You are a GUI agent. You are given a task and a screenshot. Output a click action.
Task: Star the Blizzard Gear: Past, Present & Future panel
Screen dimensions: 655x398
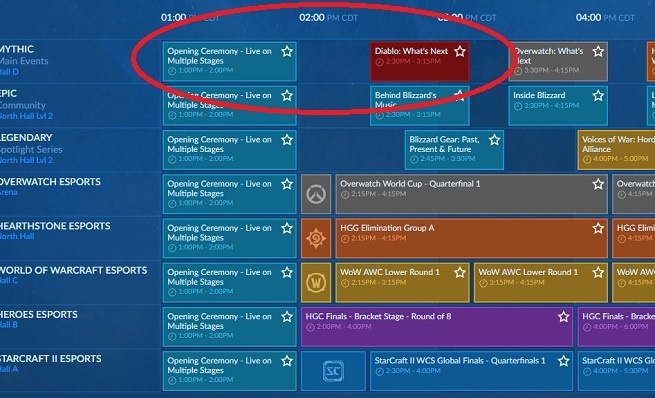click(x=495, y=140)
